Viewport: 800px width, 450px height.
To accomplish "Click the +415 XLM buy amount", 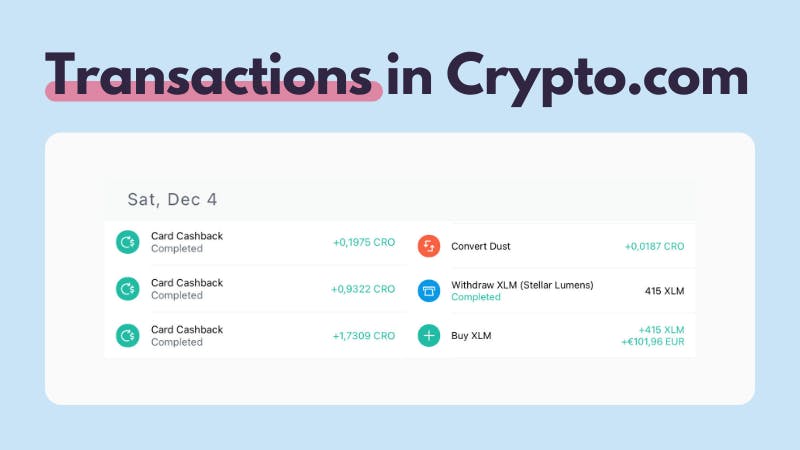I will point(661,330).
